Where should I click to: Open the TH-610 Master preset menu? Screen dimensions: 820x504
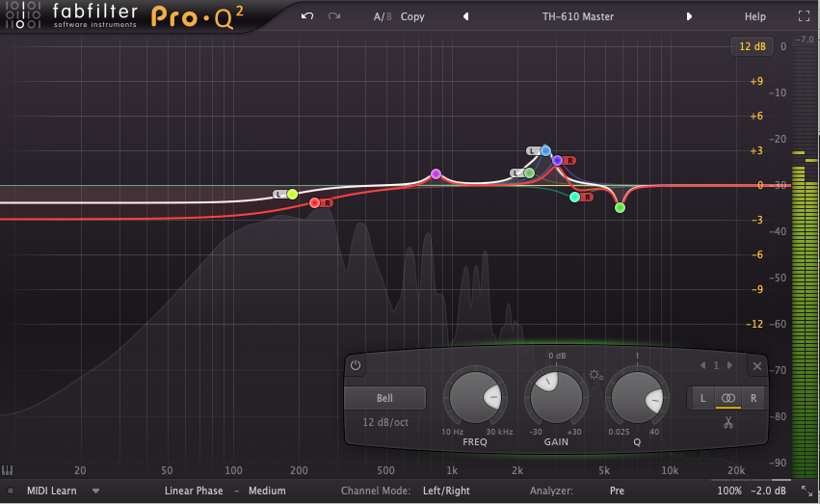click(578, 16)
